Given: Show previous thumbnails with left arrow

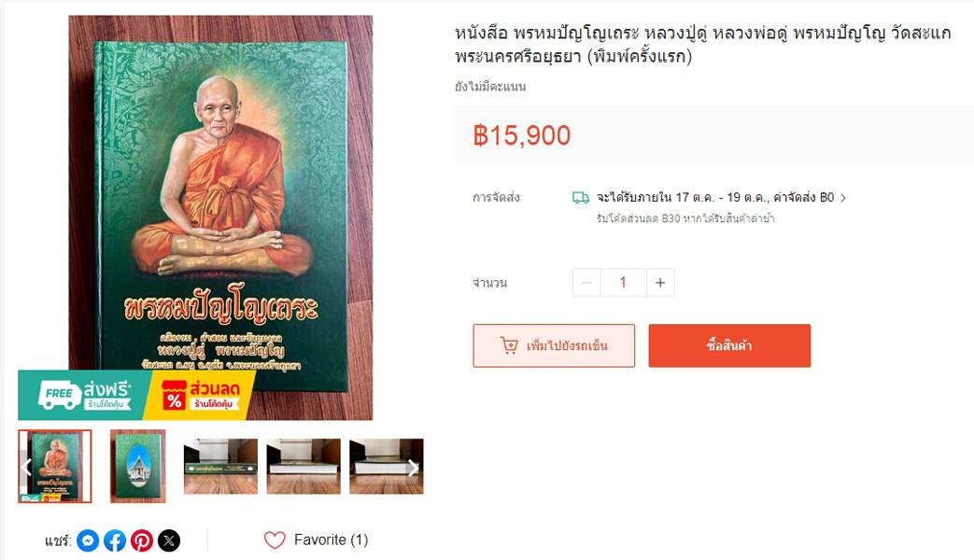Looking at the screenshot, I should coord(26,467).
